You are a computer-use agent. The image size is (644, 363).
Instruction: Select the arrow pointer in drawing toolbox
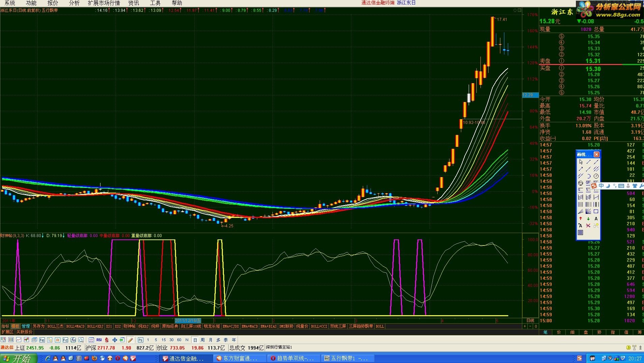pos(581,162)
